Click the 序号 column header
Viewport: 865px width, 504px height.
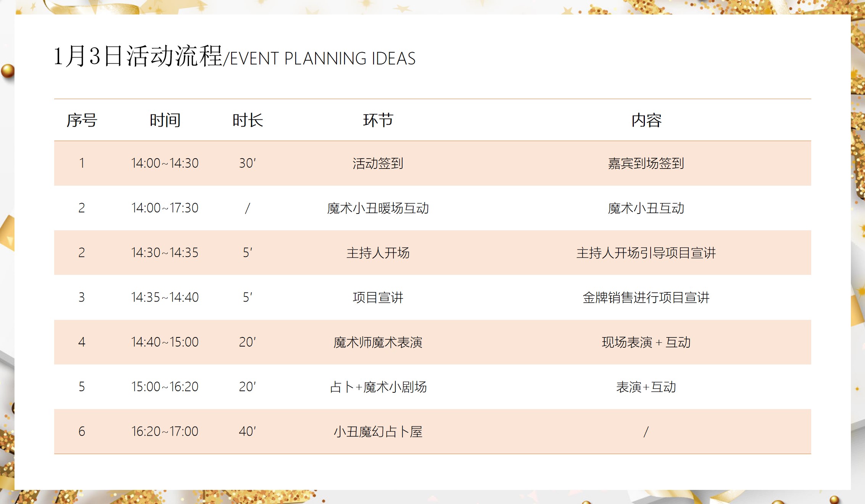pyautogui.click(x=82, y=120)
